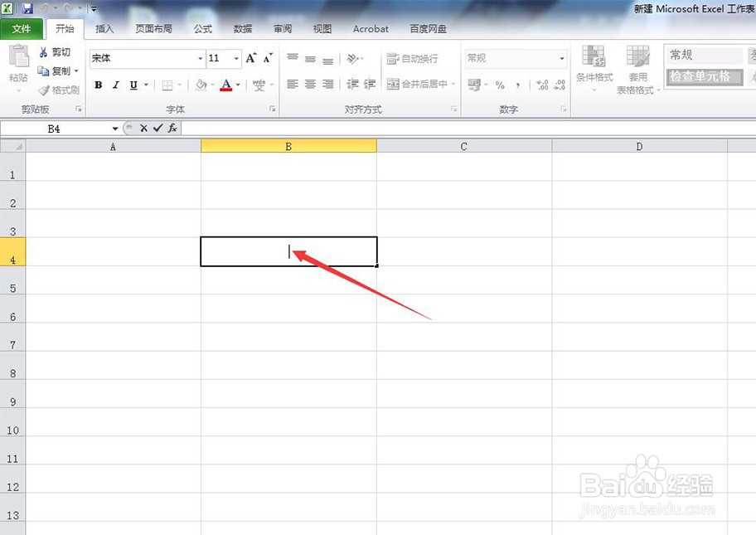Click the phonetic guide 文 icon
This screenshot has height=535, width=756.
pos(259,85)
